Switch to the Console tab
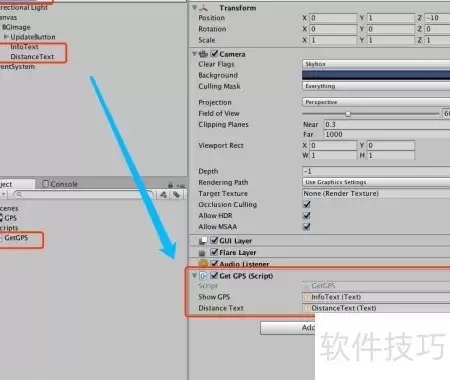 [60, 184]
